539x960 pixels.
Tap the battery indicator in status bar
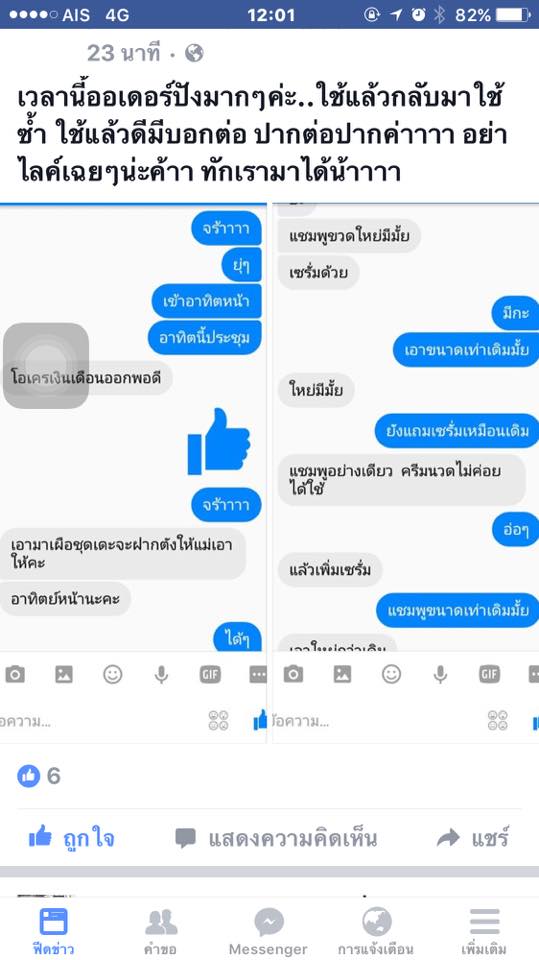(512, 15)
